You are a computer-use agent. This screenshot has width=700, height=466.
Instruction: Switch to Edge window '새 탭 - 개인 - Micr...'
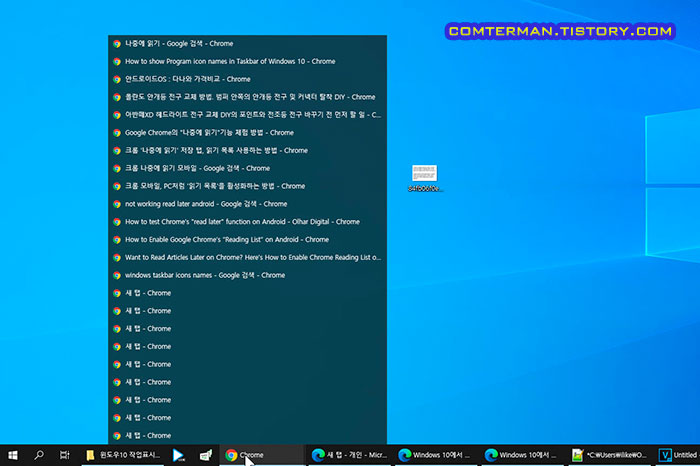350,455
